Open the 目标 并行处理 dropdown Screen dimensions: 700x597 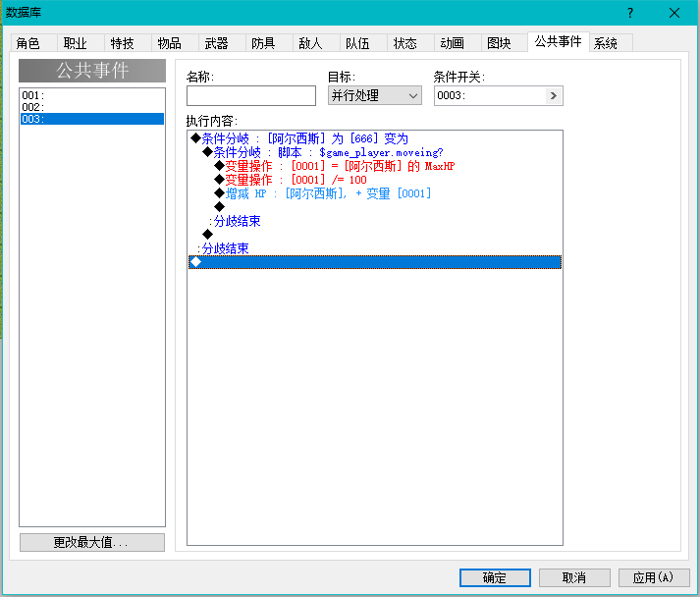[x=375, y=95]
